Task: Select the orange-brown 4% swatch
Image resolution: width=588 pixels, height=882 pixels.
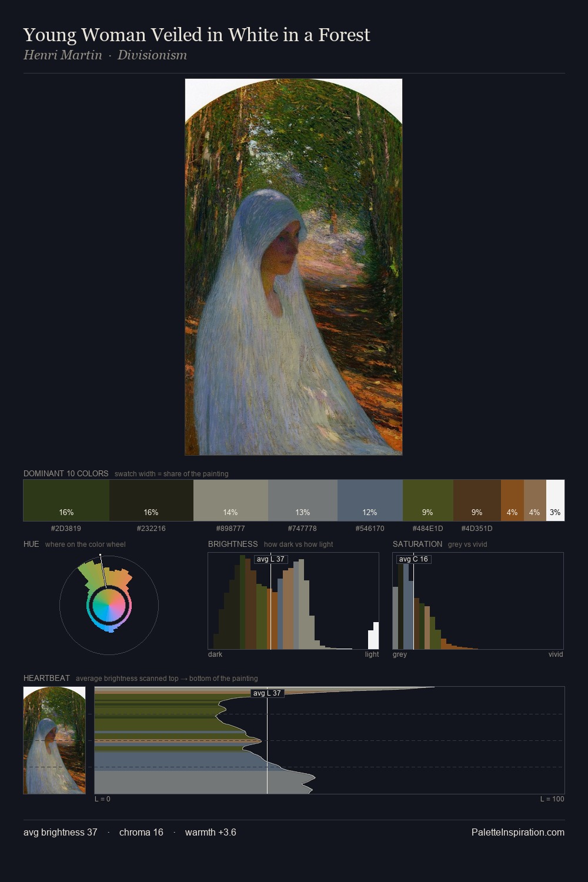Action: pos(512,500)
